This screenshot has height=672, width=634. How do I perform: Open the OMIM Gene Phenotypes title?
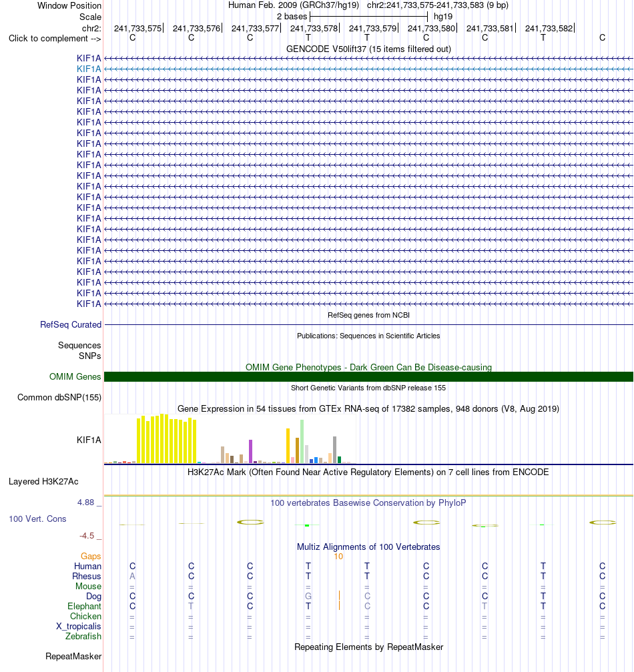(x=368, y=367)
